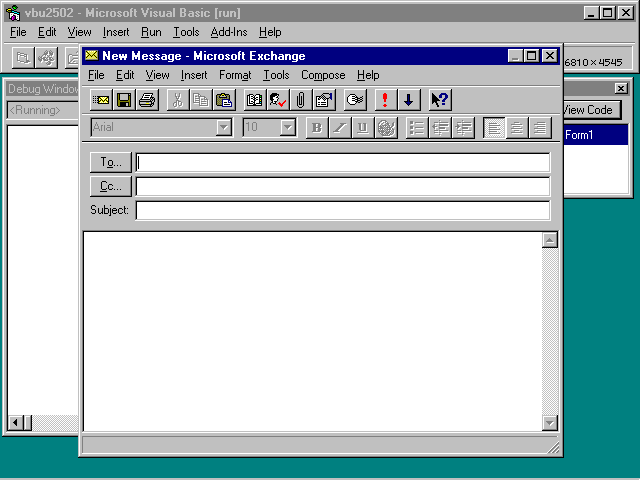
Task: Click the Check Names icon
Action: tap(278, 100)
